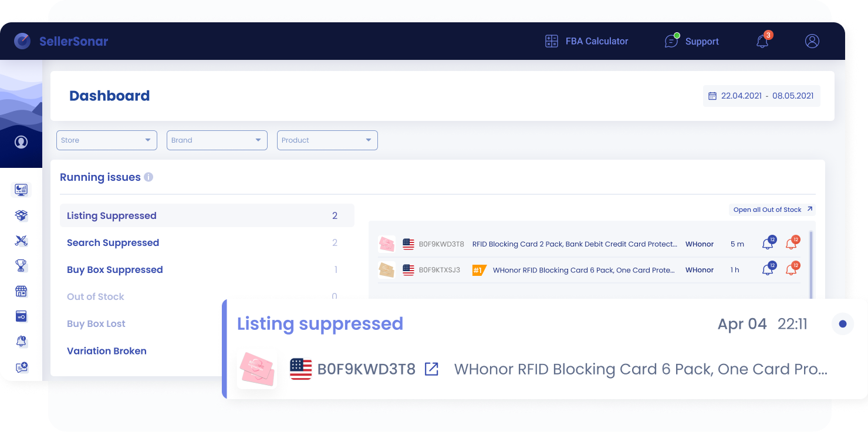This screenshot has height=432, width=868.
Task: Click the open box products sidebar icon
Action: 22,215
